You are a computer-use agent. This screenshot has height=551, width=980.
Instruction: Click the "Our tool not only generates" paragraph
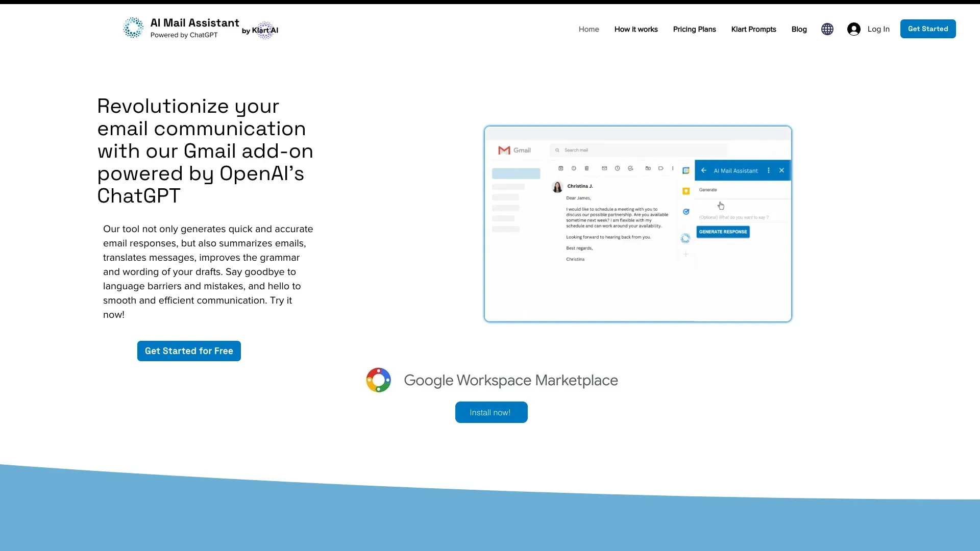tap(208, 272)
